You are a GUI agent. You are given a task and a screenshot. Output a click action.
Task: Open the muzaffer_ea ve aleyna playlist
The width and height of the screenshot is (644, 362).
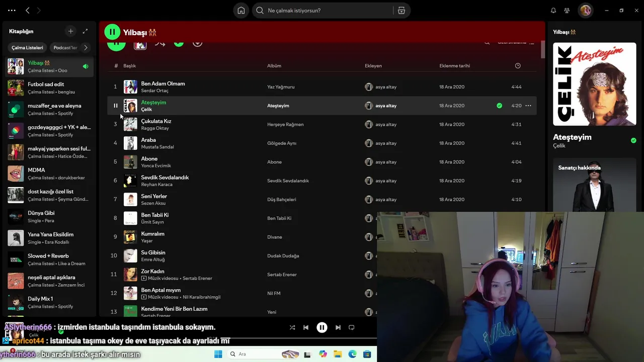[50, 110]
